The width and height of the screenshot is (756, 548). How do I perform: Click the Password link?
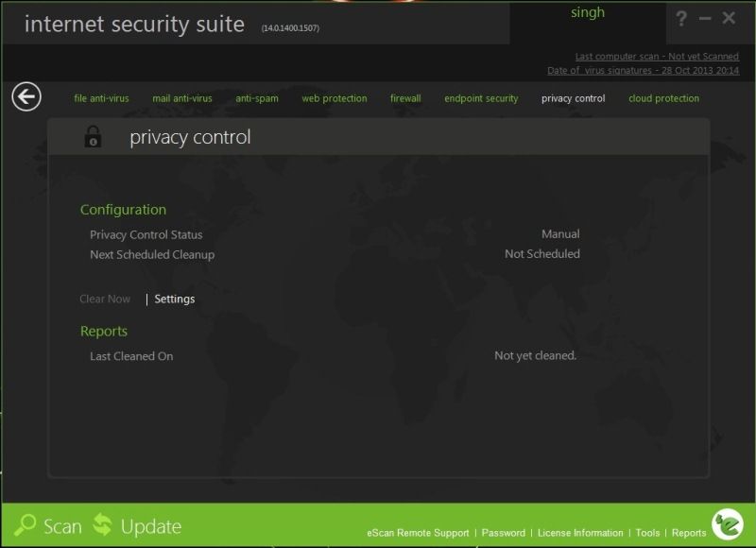(x=504, y=533)
